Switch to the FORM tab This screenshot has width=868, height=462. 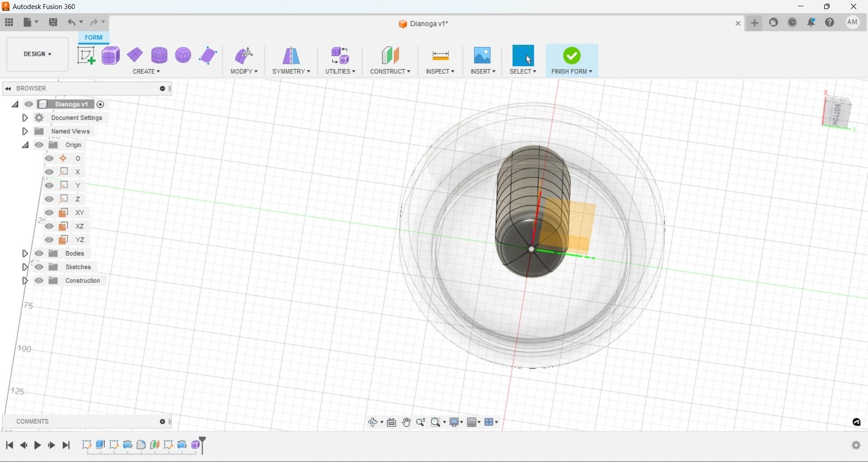94,38
